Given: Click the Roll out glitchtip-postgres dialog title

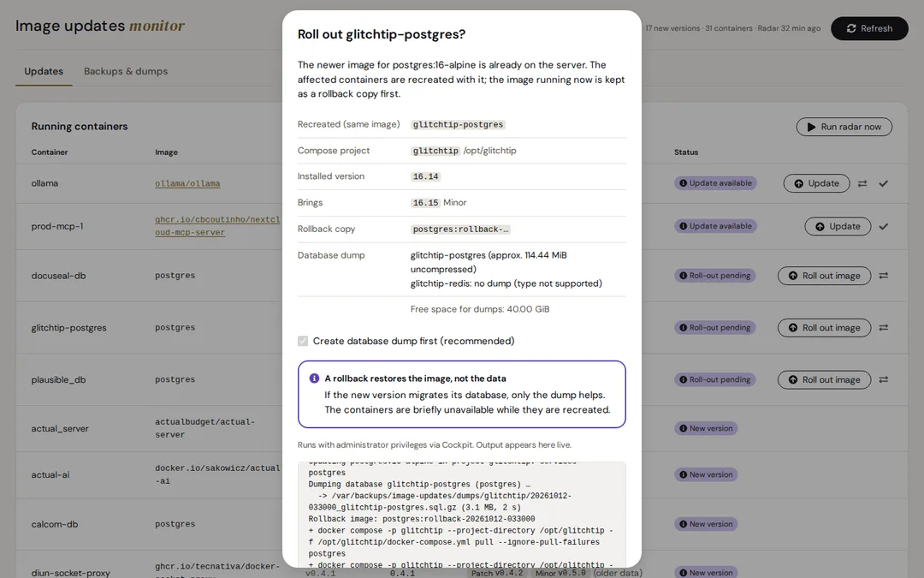Looking at the screenshot, I should (382, 34).
